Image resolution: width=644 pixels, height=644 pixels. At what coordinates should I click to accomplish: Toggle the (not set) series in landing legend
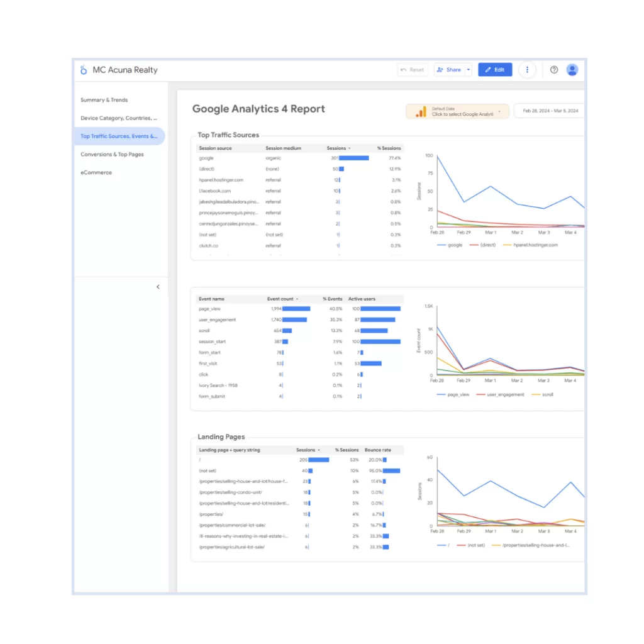click(x=471, y=545)
